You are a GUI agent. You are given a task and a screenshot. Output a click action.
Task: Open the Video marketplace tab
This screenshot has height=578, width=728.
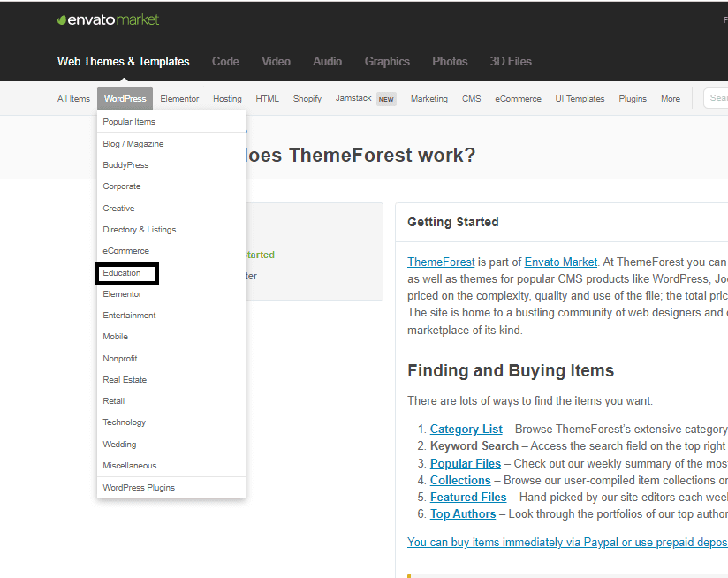[276, 61]
